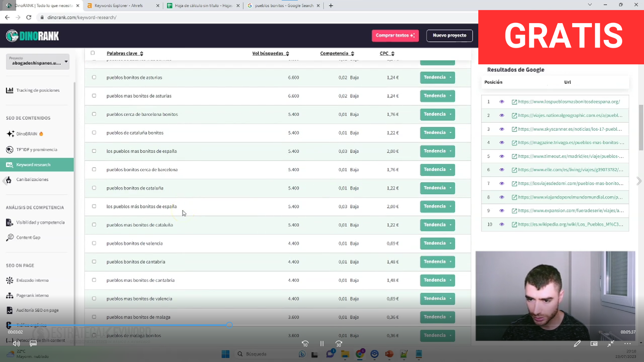Open player more options ellipsis
This screenshot has width=644, height=362.
click(x=628, y=344)
